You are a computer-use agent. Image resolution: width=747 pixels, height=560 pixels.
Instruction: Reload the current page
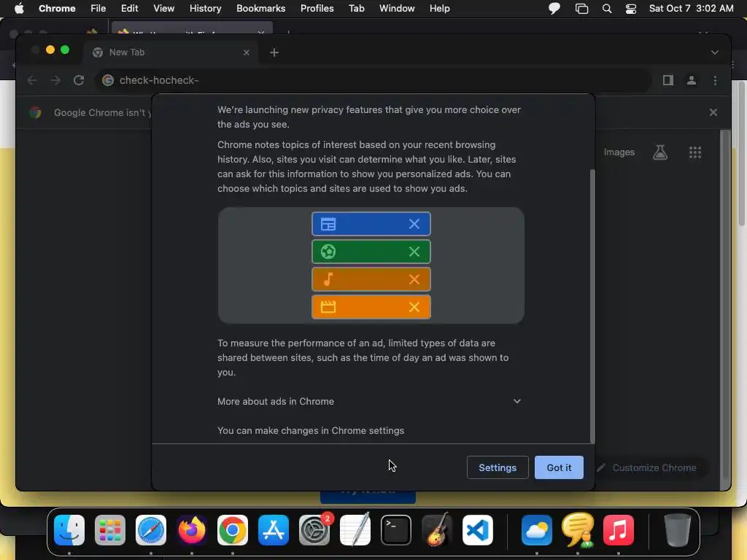pyautogui.click(x=79, y=80)
